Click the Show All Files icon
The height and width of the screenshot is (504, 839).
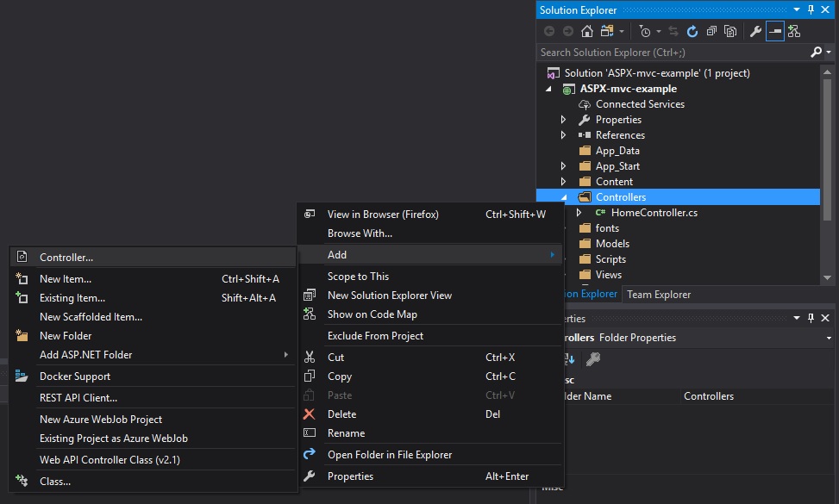tap(730, 31)
